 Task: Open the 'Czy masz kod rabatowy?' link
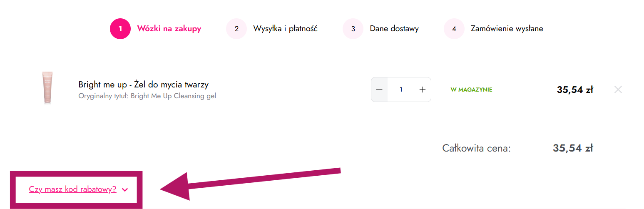tap(72, 189)
